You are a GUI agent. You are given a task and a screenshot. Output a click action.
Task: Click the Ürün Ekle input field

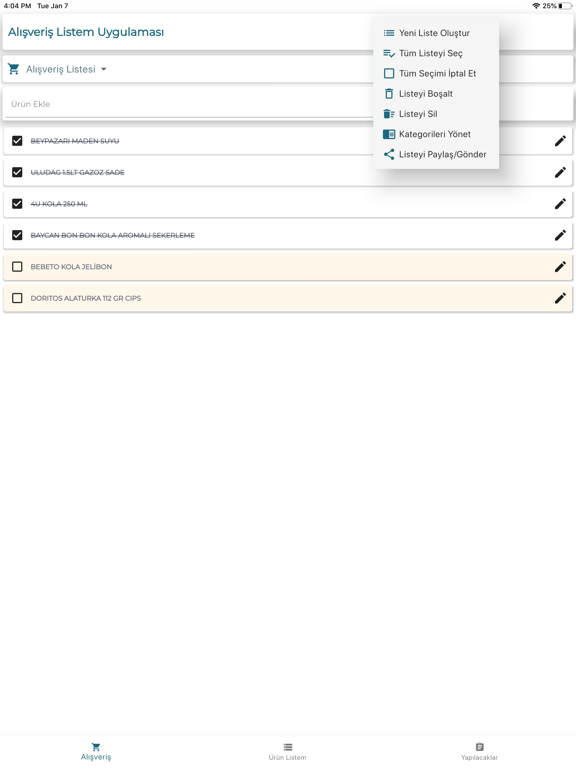(189, 104)
